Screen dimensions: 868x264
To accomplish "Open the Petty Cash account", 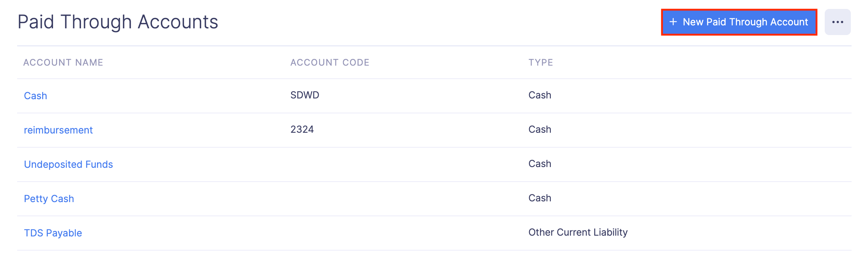I will [49, 198].
